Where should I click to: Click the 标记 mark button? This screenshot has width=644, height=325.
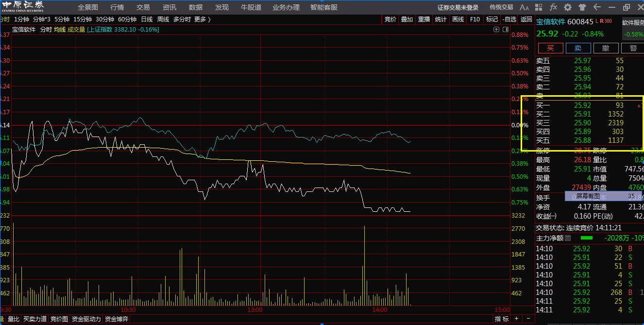click(492, 19)
